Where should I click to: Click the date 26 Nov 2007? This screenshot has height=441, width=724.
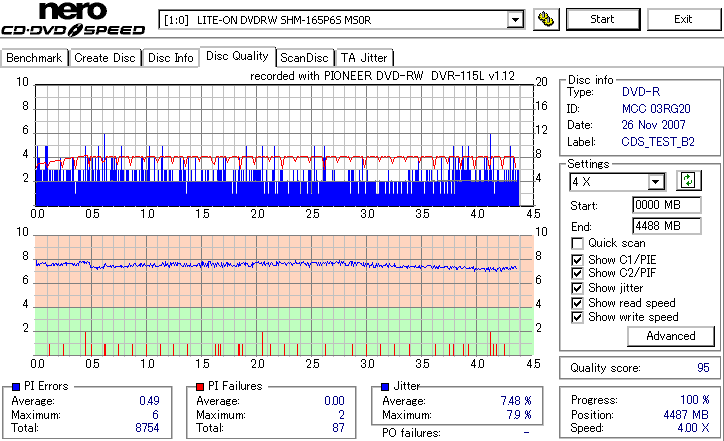[653, 125]
